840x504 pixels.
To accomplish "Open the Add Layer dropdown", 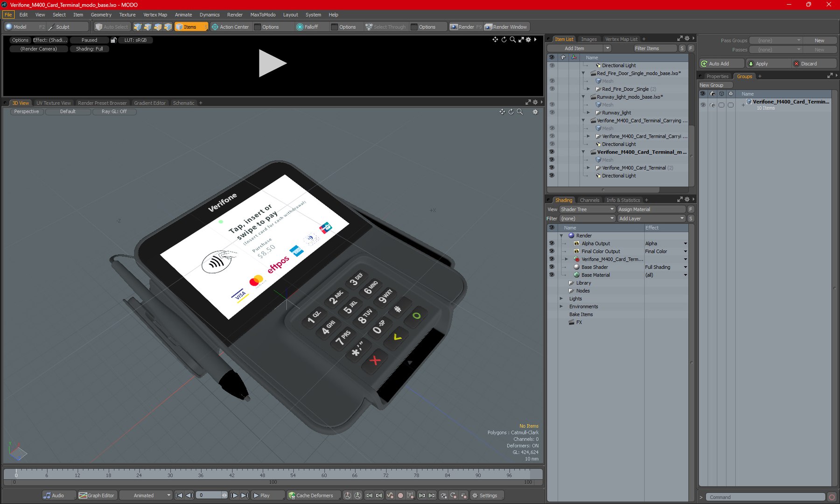I will 651,218.
